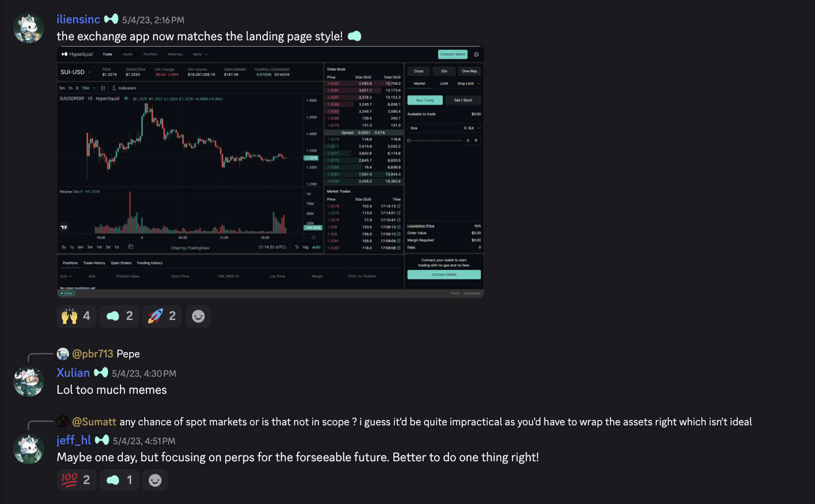Toggle the raised hands reaction
Screen dimensions: 815x504
(76, 316)
